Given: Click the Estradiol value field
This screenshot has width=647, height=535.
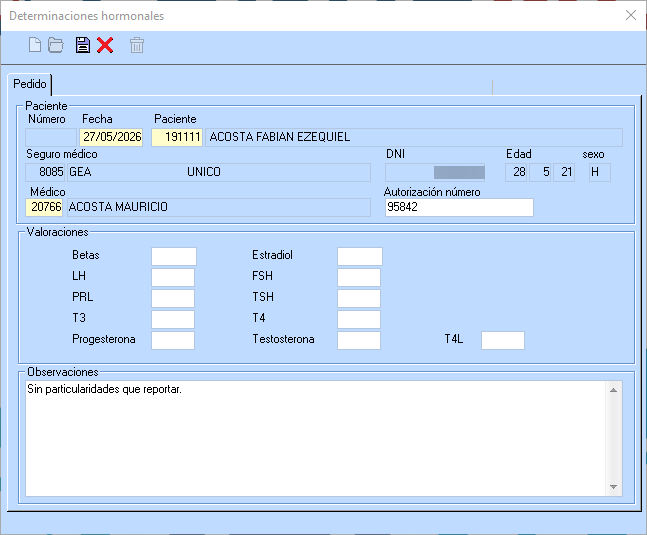Looking at the screenshot, I should [x=360, y=257].
